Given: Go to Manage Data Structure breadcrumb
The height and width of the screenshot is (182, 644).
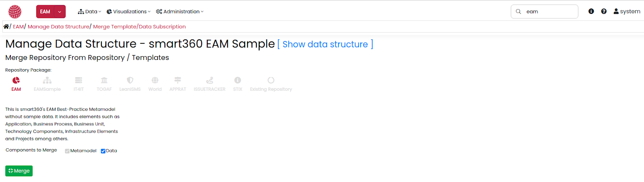Looking at the screenshot, I should coord(58,27).
